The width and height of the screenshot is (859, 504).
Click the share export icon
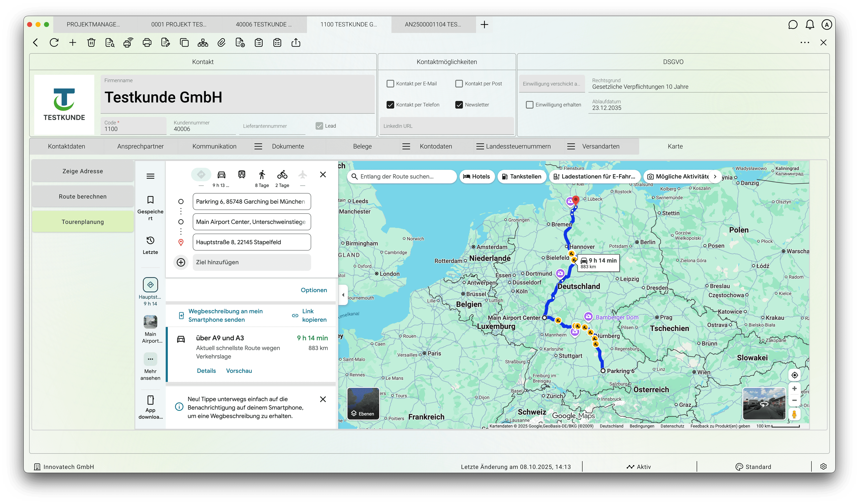click(x=296, y=43)
